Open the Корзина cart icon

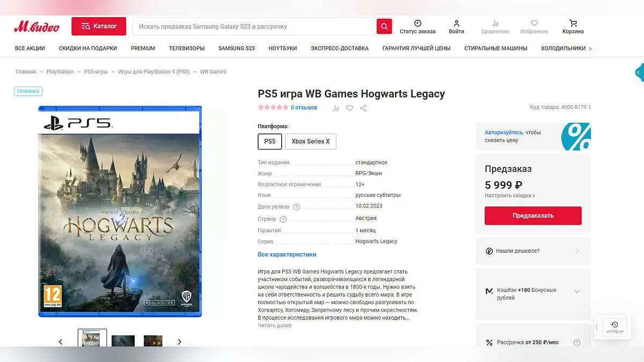pyautogui.click(x=573, y=24)
